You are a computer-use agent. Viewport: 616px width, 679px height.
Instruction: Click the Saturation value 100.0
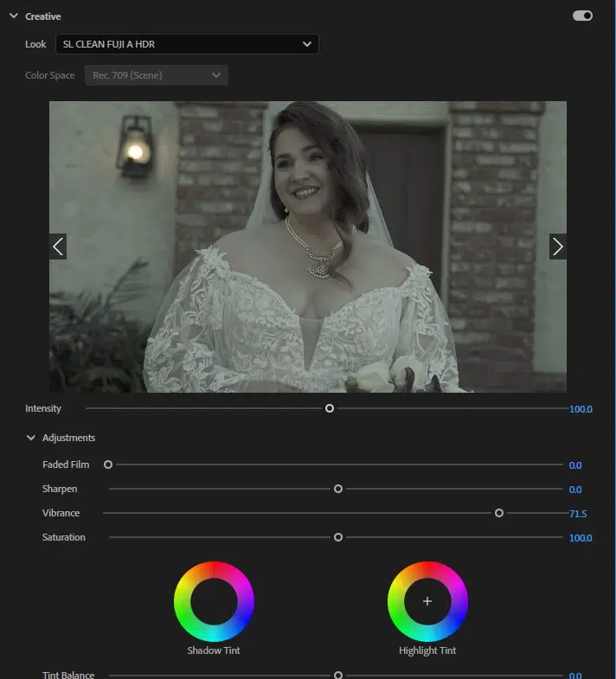pyautogui.click(x=581, y=538)
